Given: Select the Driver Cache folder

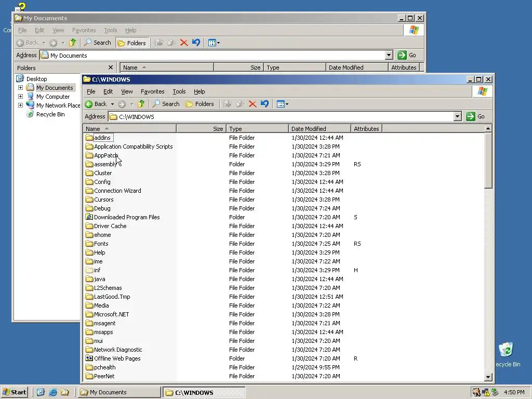Looking at the screenshot, I should click(x=106, y=226).
